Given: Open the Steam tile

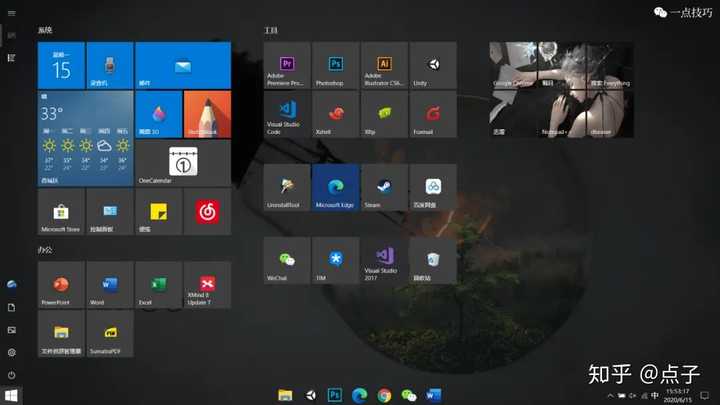Looking at the screenshot, I should [384, 187].
